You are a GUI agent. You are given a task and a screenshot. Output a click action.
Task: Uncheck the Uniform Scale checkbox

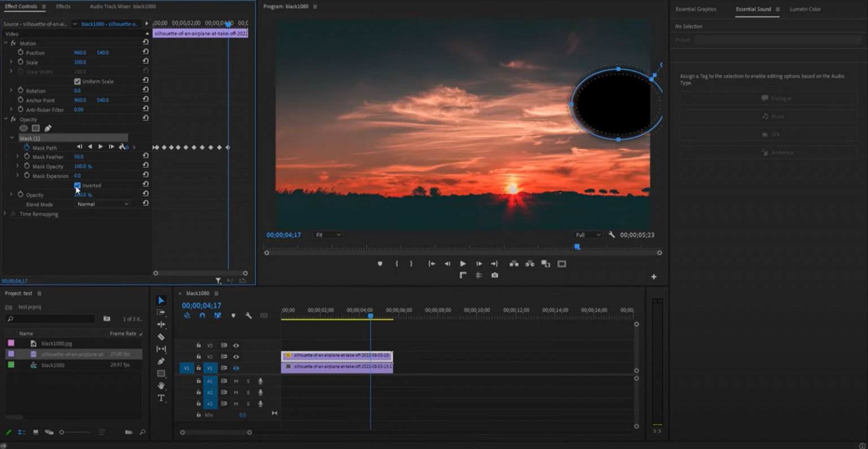coord(77,81)
